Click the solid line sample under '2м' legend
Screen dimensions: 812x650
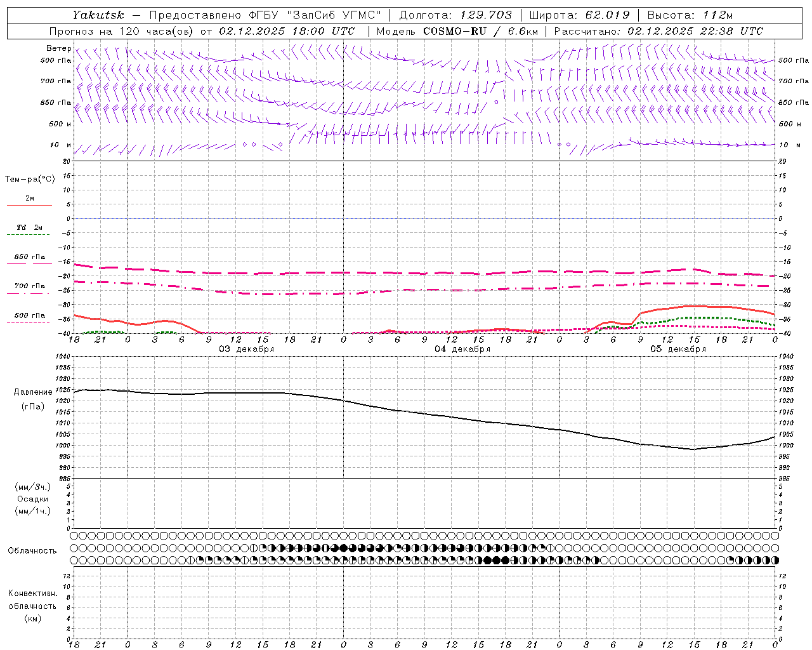coord(29,206)
